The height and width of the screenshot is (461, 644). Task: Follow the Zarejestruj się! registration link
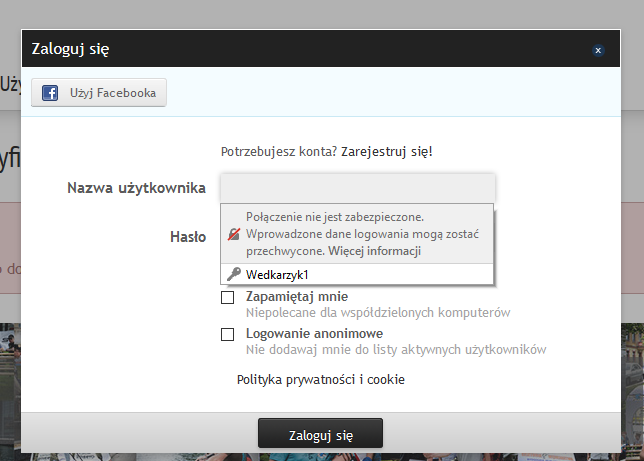coord(387,152)
